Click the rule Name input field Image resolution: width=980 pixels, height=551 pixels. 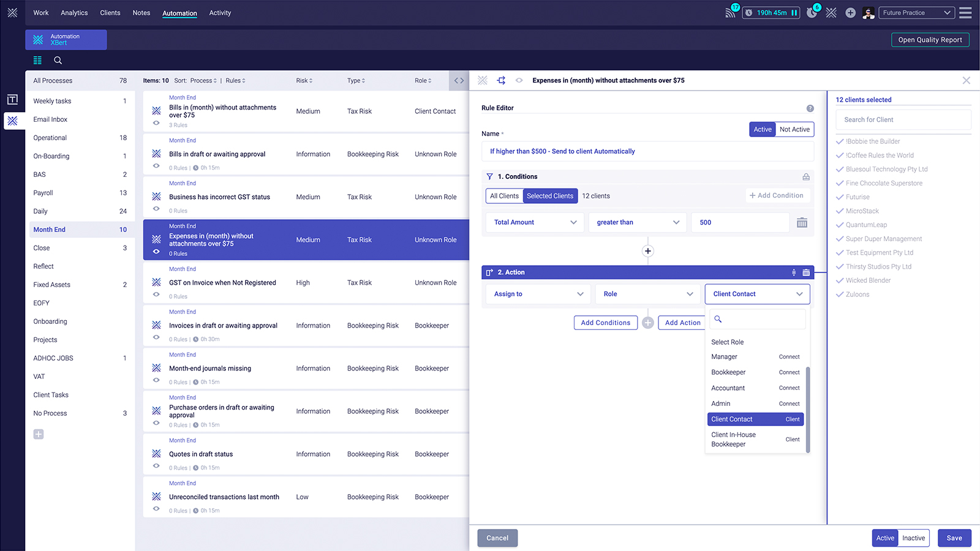click(x=648, y=151)
